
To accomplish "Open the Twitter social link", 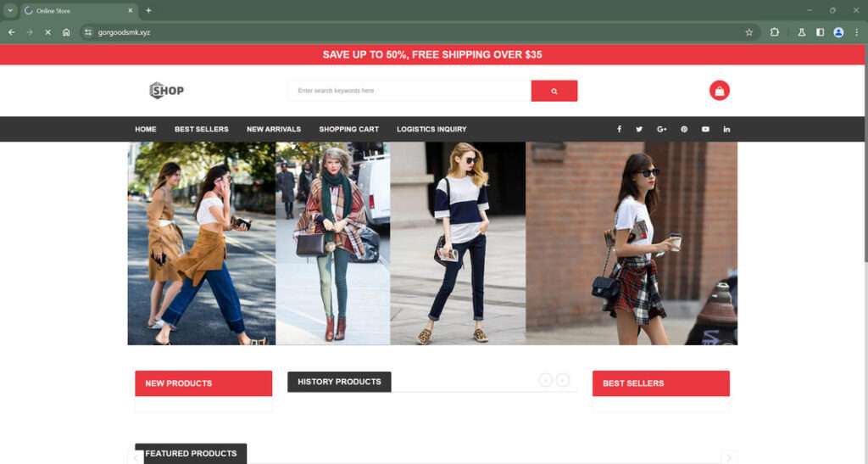I will [x=639, y=129].
